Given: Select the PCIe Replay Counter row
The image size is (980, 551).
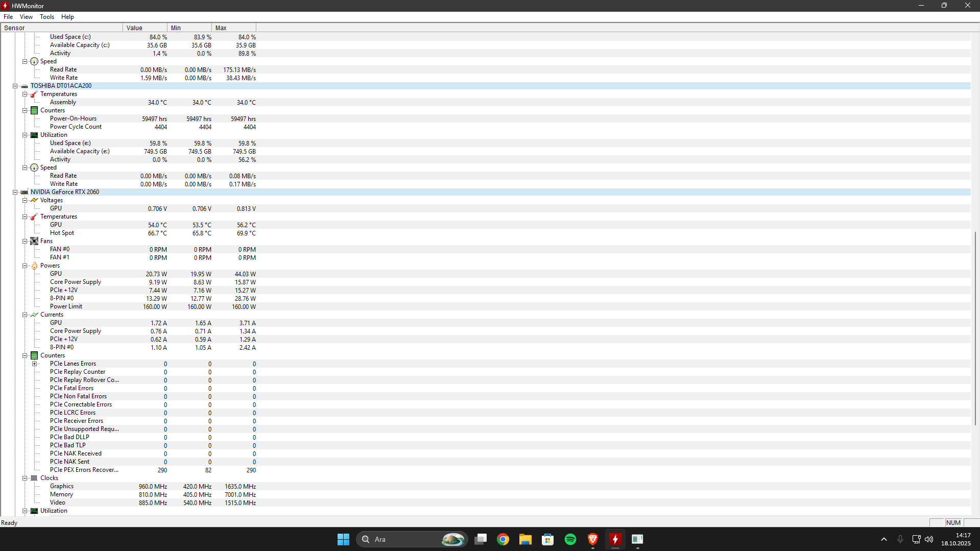Looking at the screenshot, I should click(486, 372).
